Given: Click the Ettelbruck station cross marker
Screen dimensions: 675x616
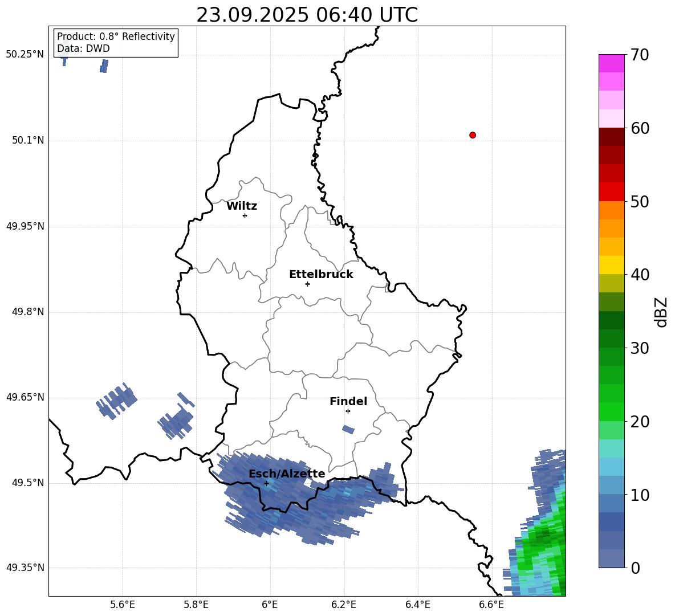Looking at the screenshot, I should tap(307, 284).
